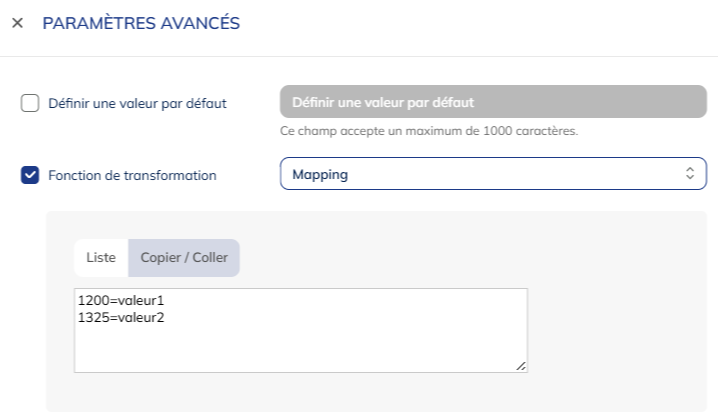This screenshot has width=718, height=418.
Task: Place cursor on the 1200=valeur1 line
Action: tap(120, 300)
